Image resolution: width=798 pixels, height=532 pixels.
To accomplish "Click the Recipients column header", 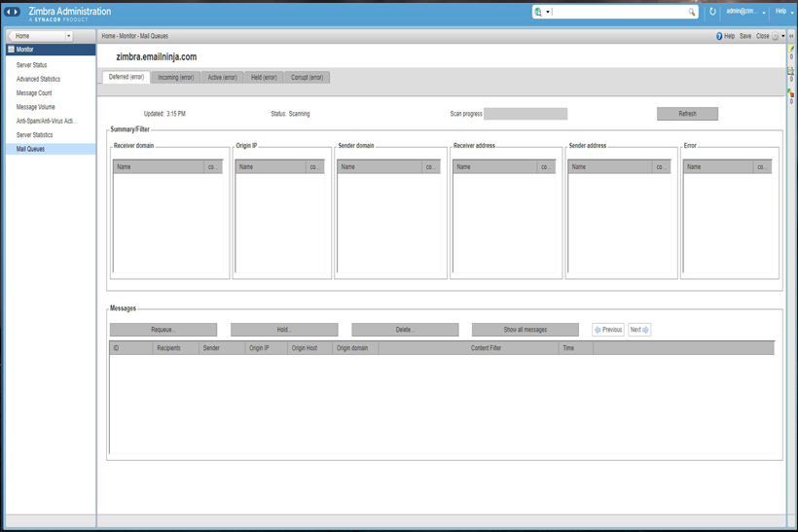I will (x=175, y=348).
